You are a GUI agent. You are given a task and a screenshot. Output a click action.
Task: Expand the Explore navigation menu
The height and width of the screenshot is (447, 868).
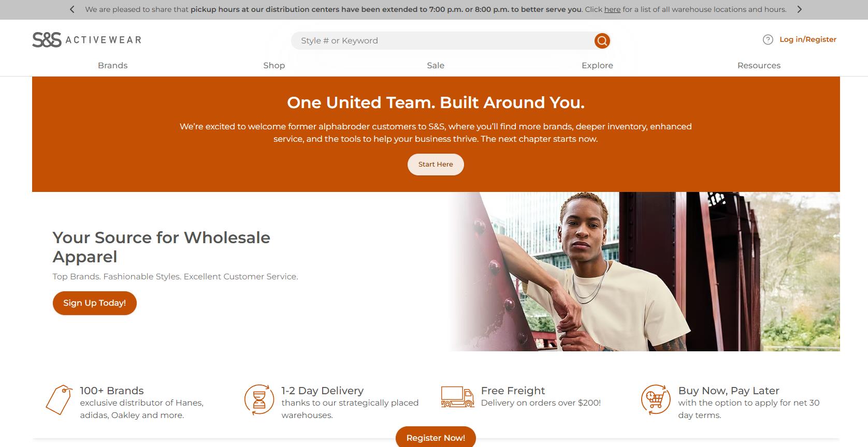597,65
